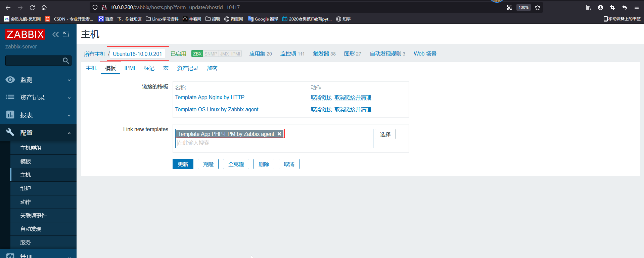Open 所有主机 breadcrumb link
Image resolution: width=644 pixels, height=258 pixels.
click(x=95, y=54)
